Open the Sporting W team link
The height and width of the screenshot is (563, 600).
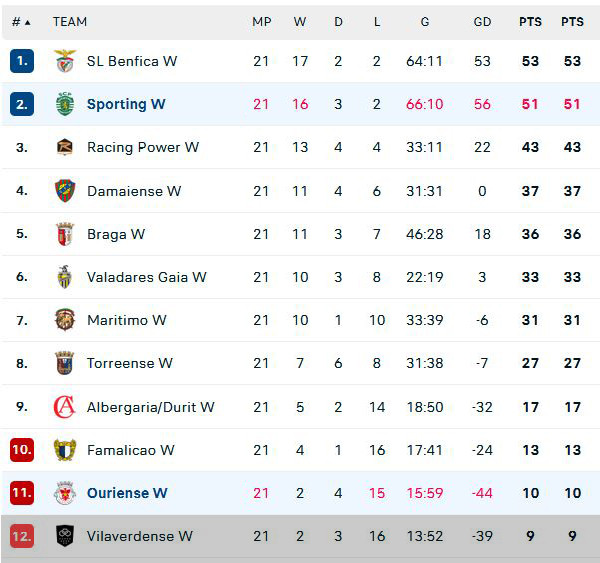(x=126, y=104)
